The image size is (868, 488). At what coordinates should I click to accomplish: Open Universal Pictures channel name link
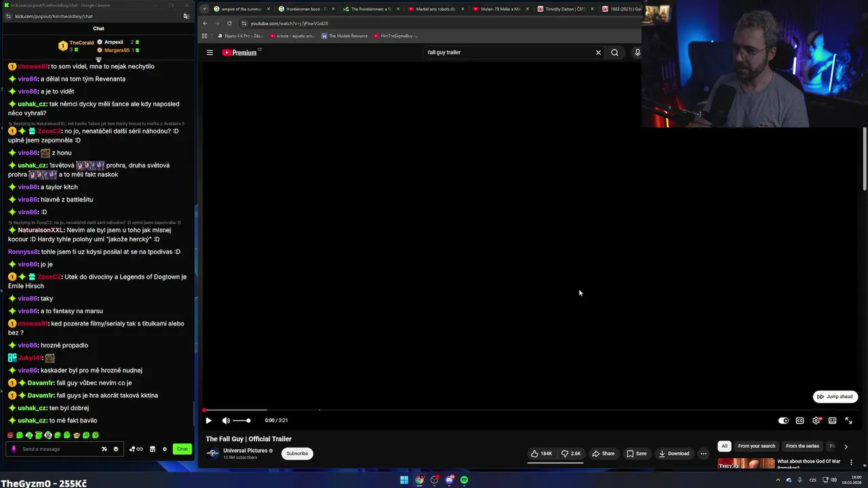coord(245,451)
